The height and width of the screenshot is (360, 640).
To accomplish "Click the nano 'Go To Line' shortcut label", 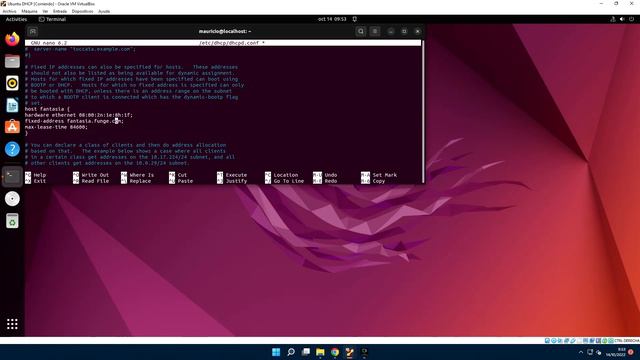I will (289, 181).
